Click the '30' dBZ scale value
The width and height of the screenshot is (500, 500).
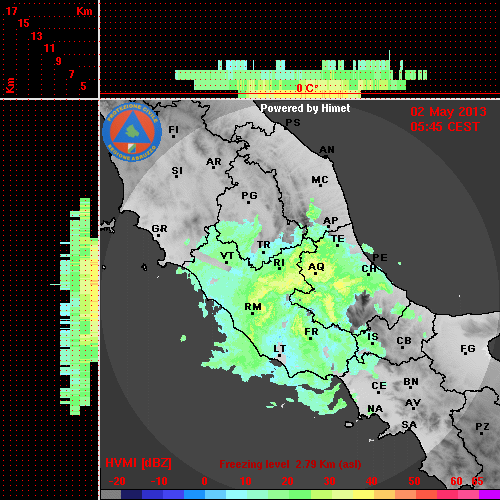tap(330, 481)
